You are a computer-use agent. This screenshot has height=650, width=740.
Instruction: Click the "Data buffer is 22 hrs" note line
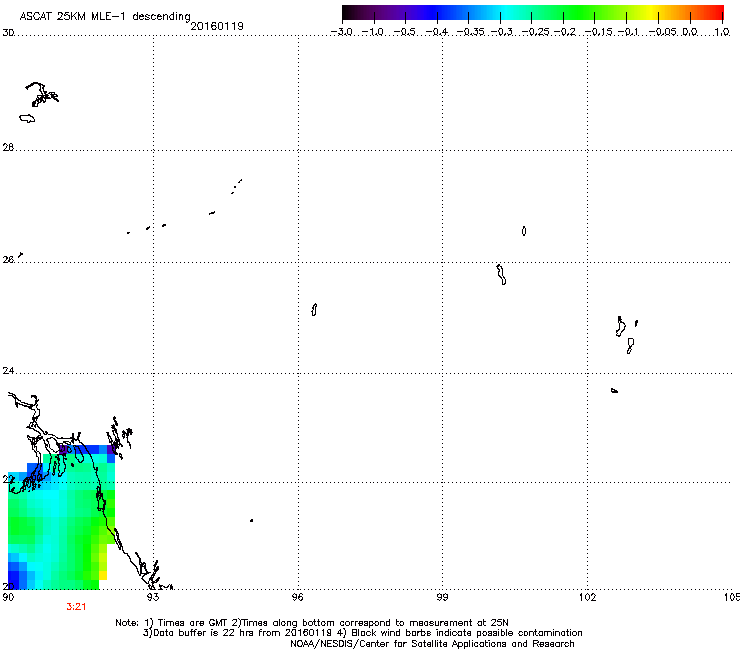click(x=362, y=633)
